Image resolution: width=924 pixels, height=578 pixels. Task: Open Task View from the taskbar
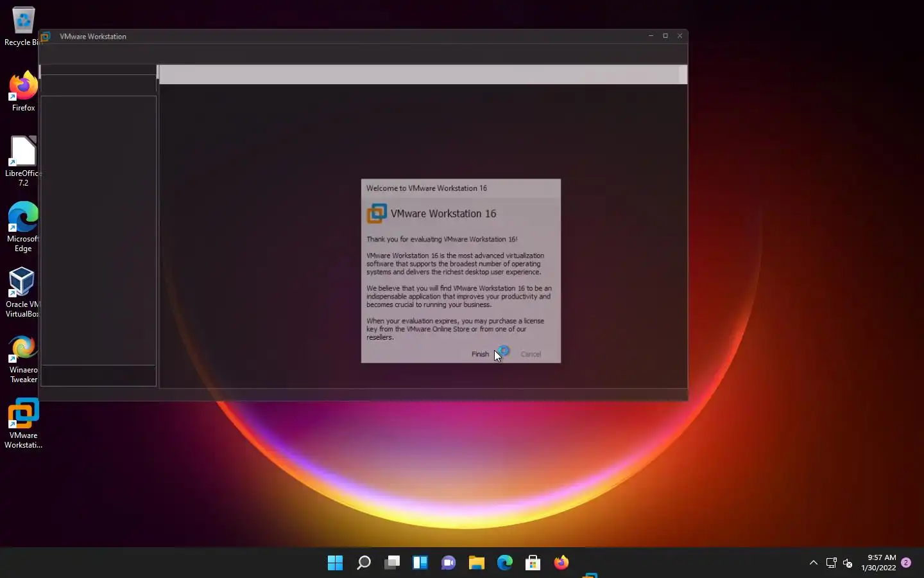tap(391, 563)
